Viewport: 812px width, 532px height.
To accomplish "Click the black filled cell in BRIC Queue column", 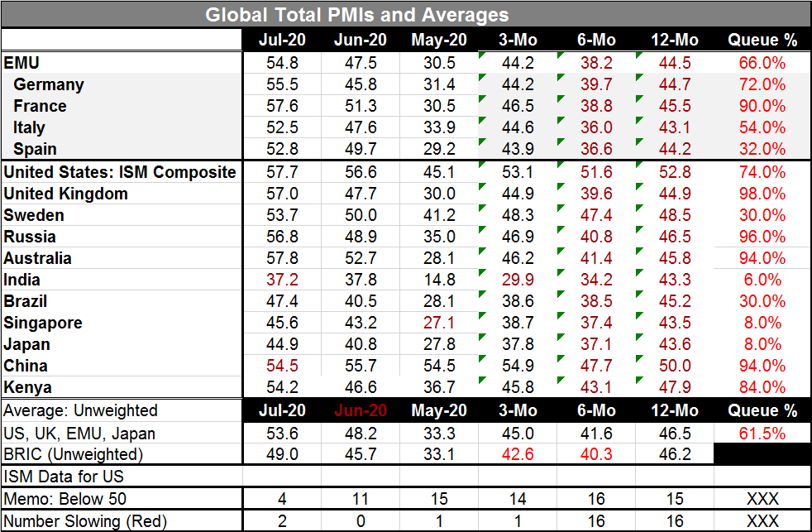I will click(x=762, y=453).
